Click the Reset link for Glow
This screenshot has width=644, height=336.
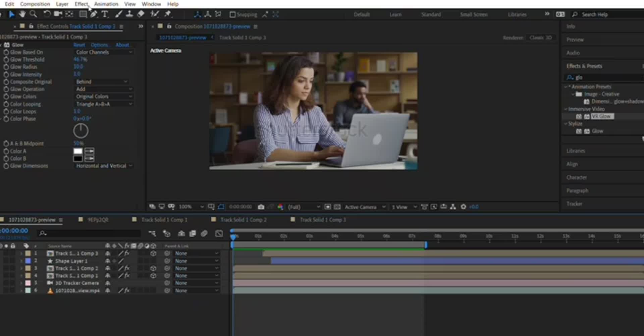point(79,45)
